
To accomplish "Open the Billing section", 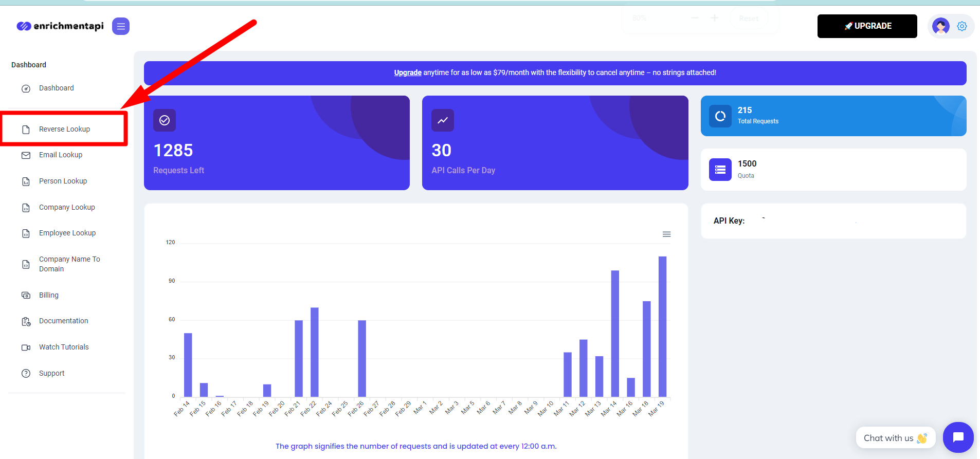I will pos(49,296).
